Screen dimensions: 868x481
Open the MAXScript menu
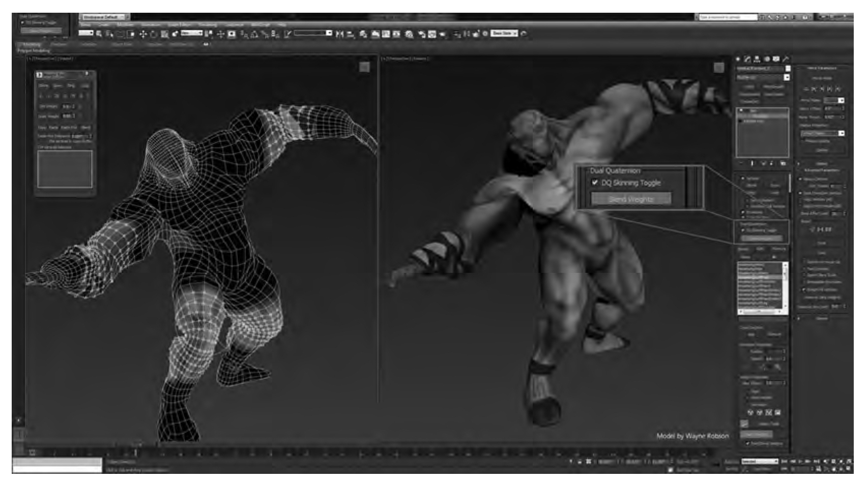pyautogui.click(x=261, y=25)
